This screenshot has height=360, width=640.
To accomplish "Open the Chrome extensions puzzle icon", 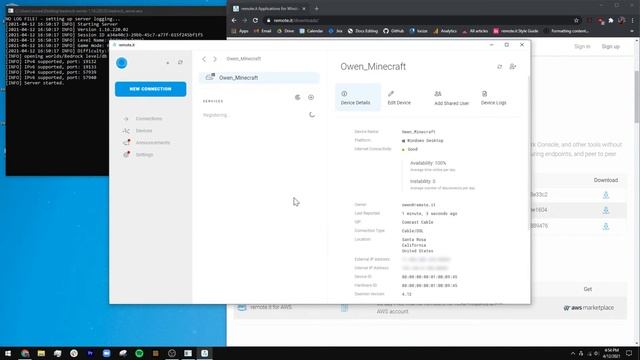I will pos(611,20).
